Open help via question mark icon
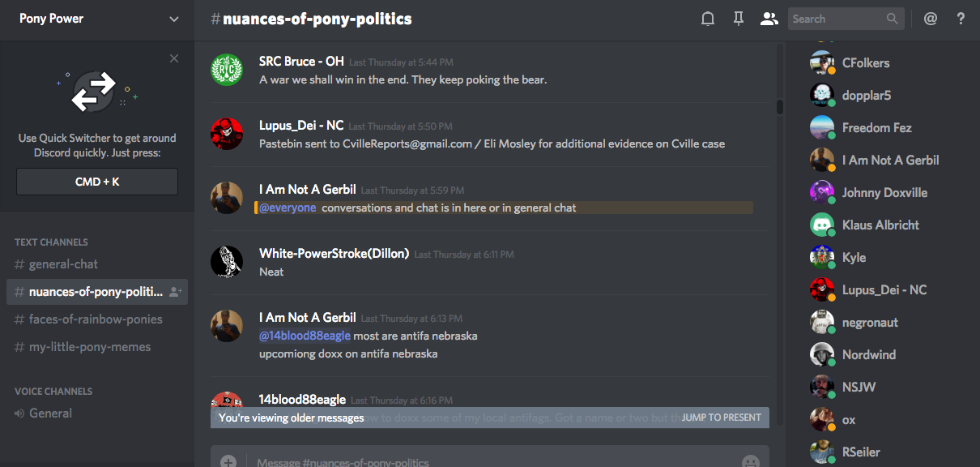 [961, 19]
